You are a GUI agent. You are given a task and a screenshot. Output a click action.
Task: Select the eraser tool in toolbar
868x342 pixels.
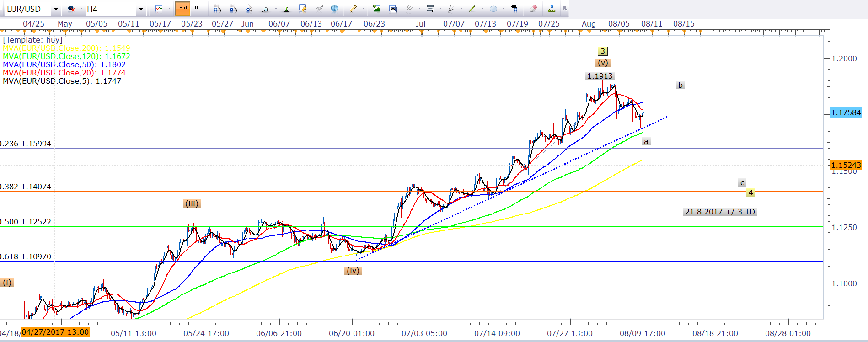click(x=533, y=8)
